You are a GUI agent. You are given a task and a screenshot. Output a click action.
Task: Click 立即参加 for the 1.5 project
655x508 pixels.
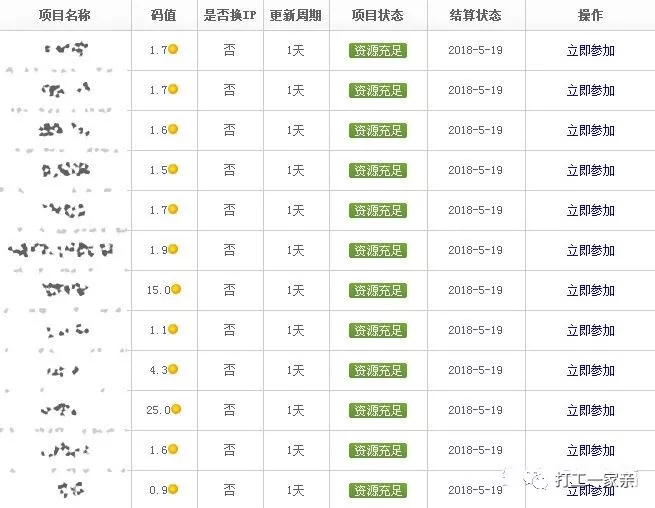point(590,171)
